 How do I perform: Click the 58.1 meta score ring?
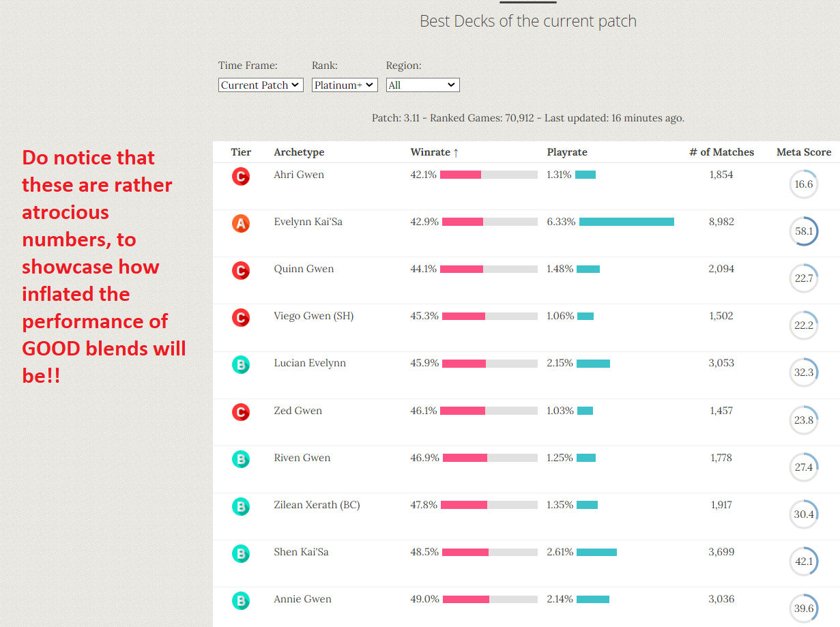click(804, 231)
